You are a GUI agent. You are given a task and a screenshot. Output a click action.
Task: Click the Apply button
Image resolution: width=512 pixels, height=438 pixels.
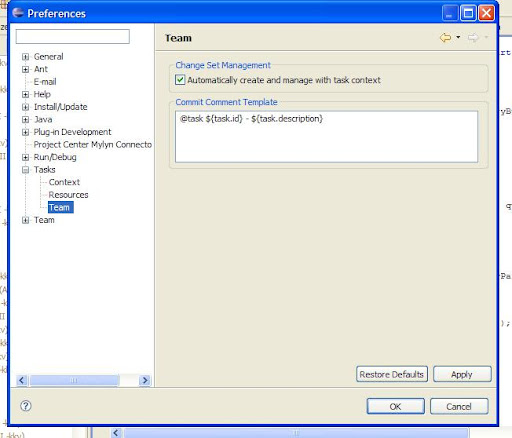click(x=462, y=374)
